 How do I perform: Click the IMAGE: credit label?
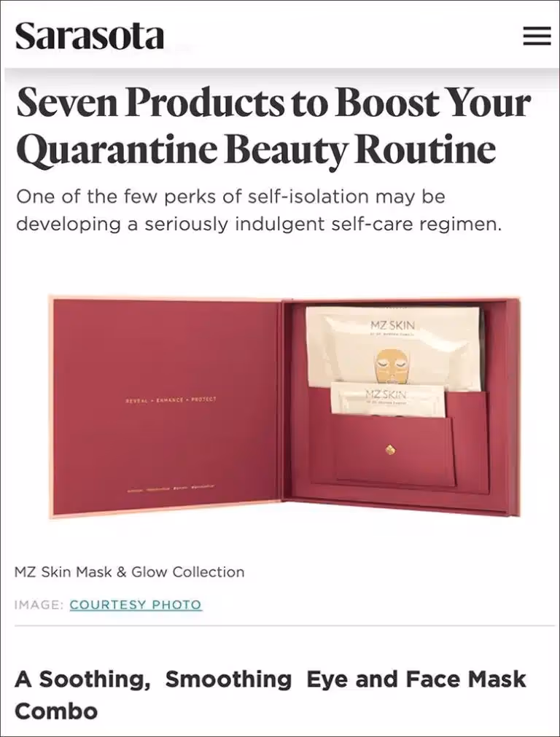(39, 604)
